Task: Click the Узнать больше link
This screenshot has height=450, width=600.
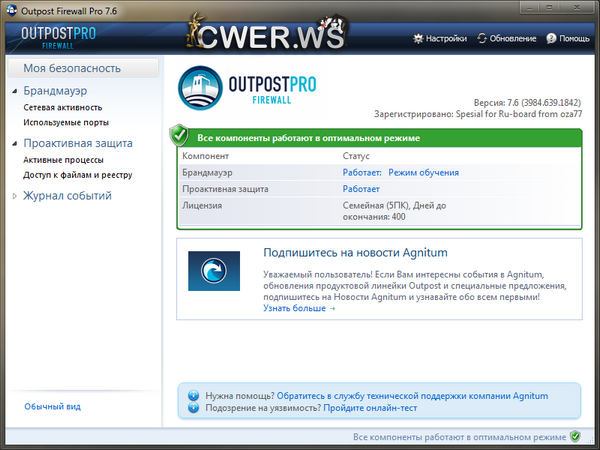Action: pos(299,308)
